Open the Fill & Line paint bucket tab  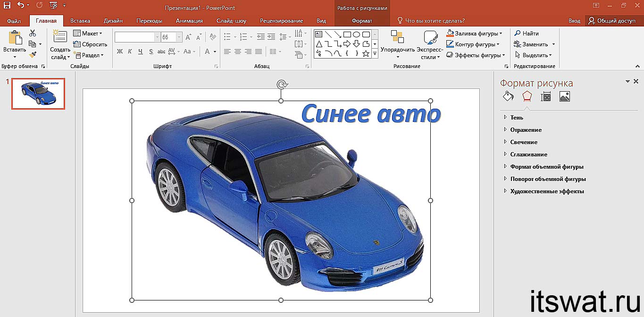tap(508, 96)
